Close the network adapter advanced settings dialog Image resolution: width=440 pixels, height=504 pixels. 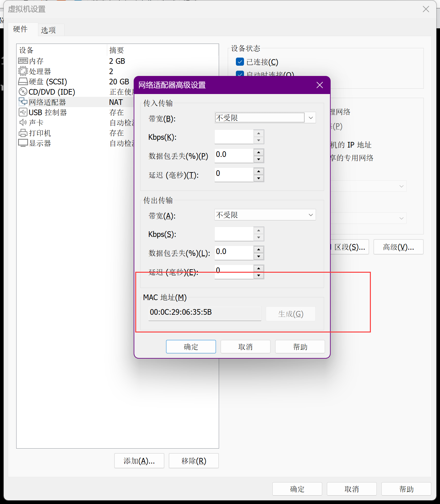click(319, 85)
